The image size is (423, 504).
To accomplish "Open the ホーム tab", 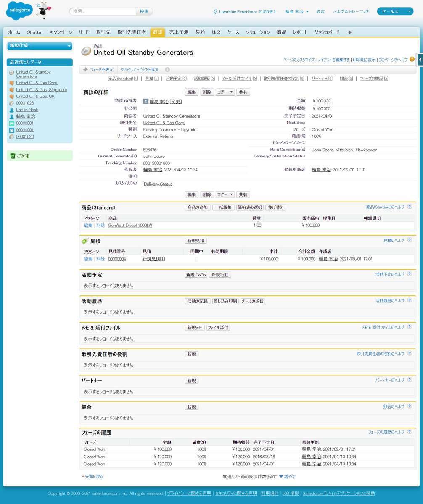I will click(x=14, y=32).
